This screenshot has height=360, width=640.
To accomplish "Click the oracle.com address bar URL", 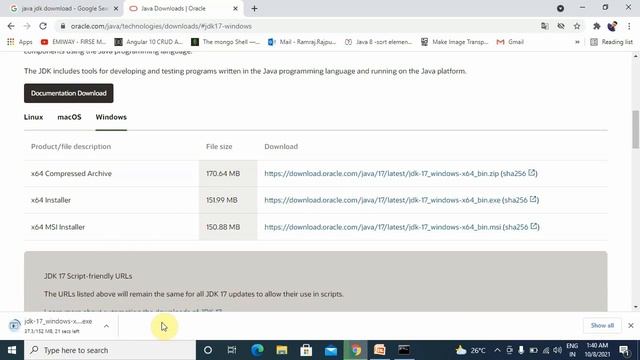I will coord(161,26).
